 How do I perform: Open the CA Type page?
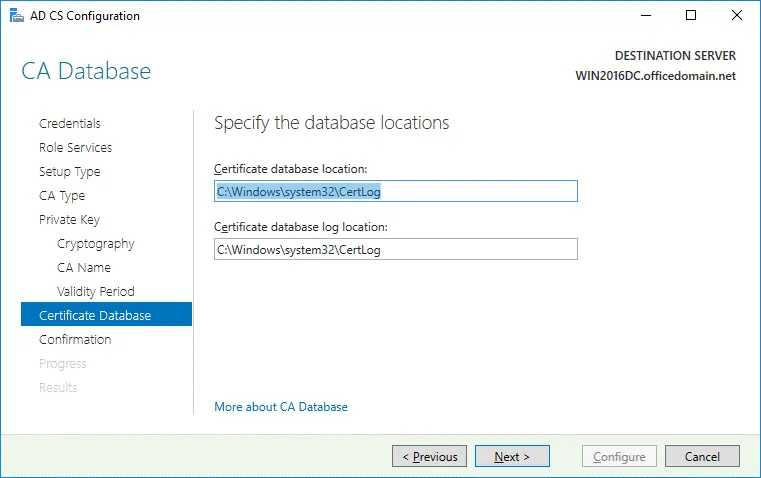pos(62,196)
